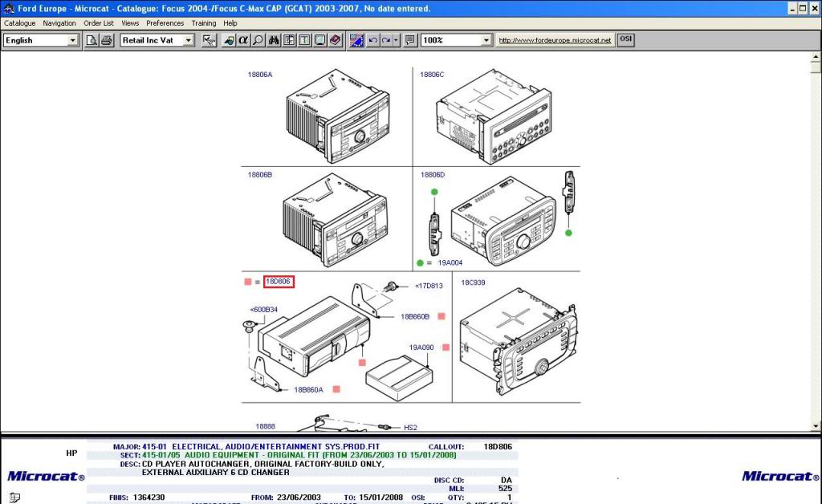
Task: Click the printer icon
Action: point(106,40)
